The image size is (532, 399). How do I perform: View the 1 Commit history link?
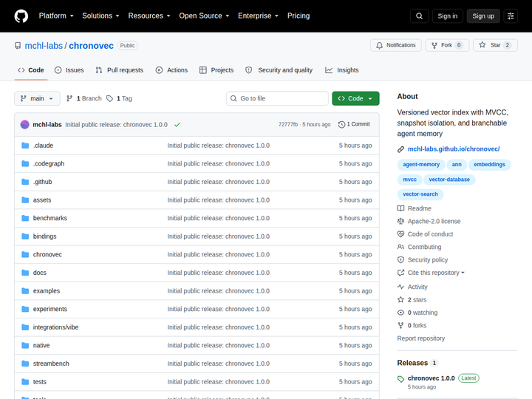354,124
